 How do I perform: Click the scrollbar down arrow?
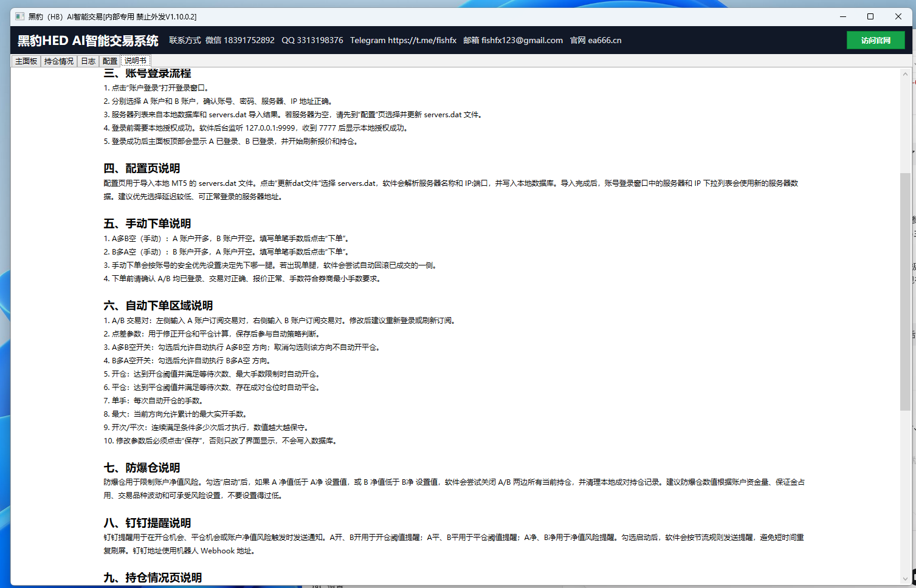coord(905,579)
